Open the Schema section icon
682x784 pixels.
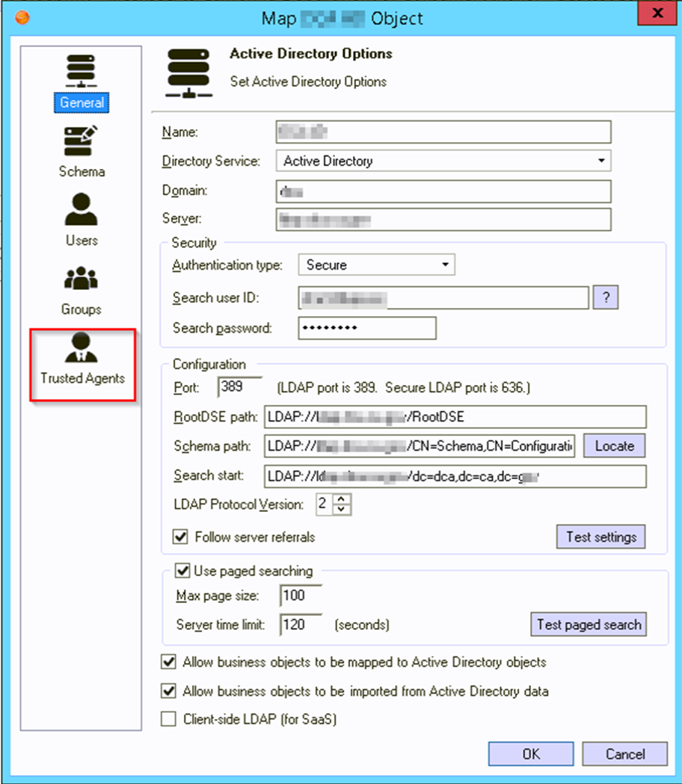click(82, 142)
